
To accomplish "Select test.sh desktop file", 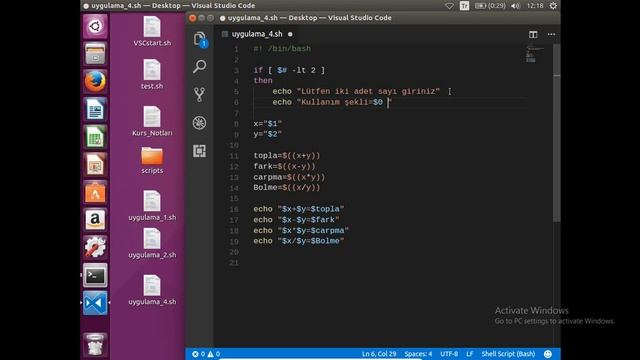I will pos(152,74).
